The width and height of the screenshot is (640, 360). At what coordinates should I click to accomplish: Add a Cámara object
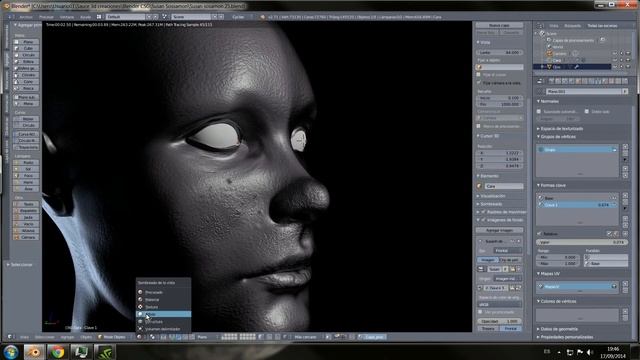coord(27,237)
